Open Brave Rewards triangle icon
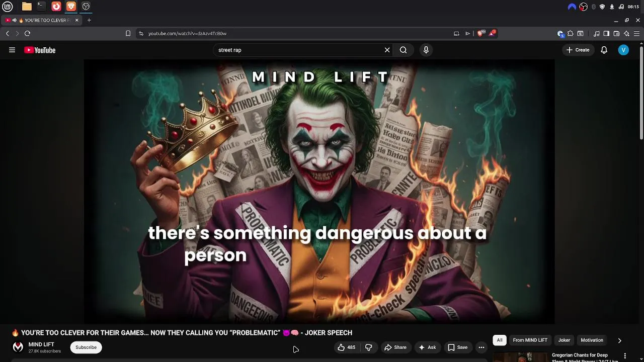The height and width of the screenshot is (362, 644). (x=493, y=33)
